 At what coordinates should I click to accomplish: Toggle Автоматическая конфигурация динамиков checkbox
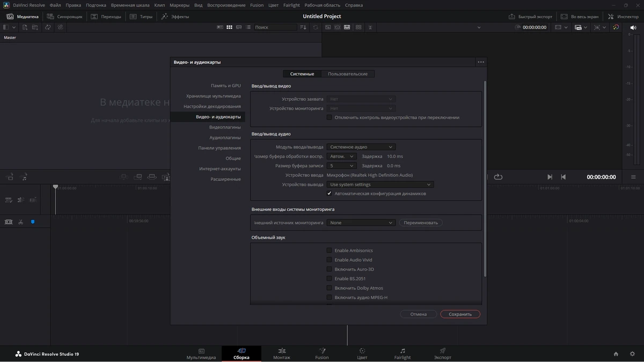point(330,194)
